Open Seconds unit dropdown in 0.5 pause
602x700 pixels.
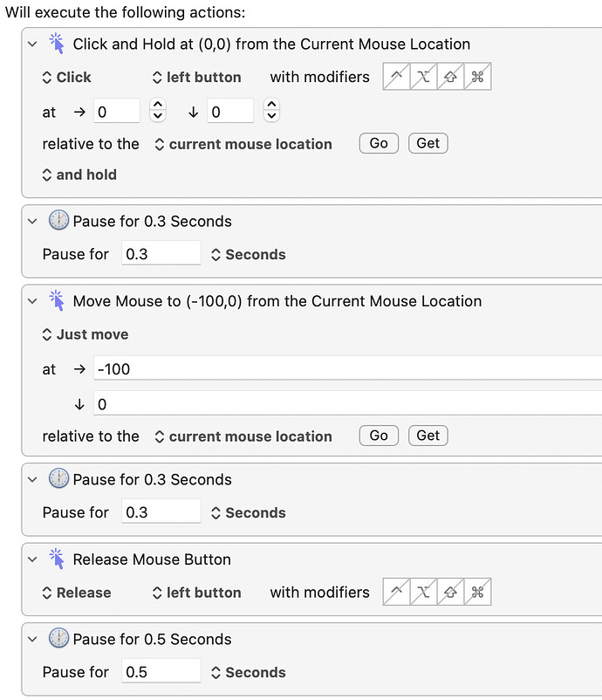[248, 673]
